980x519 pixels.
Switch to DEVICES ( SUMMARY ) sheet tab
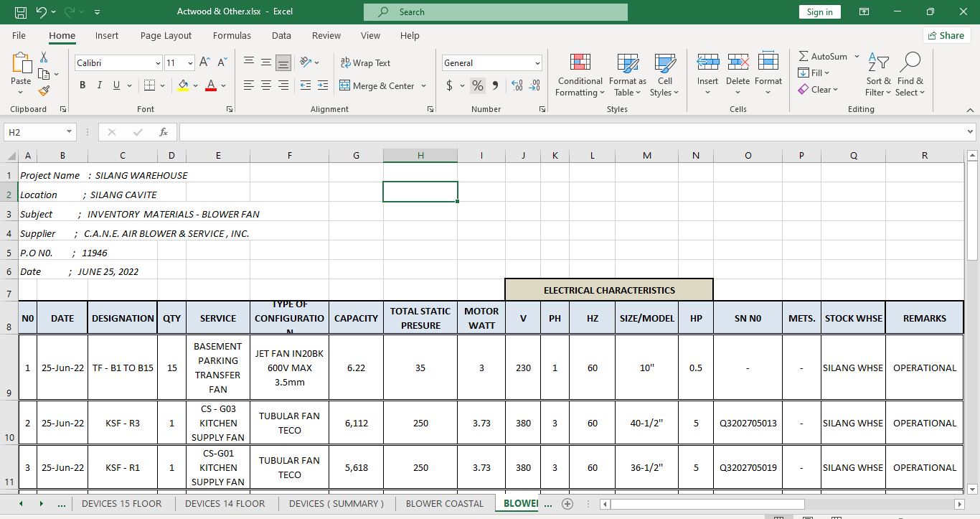[x=336, y=503]
